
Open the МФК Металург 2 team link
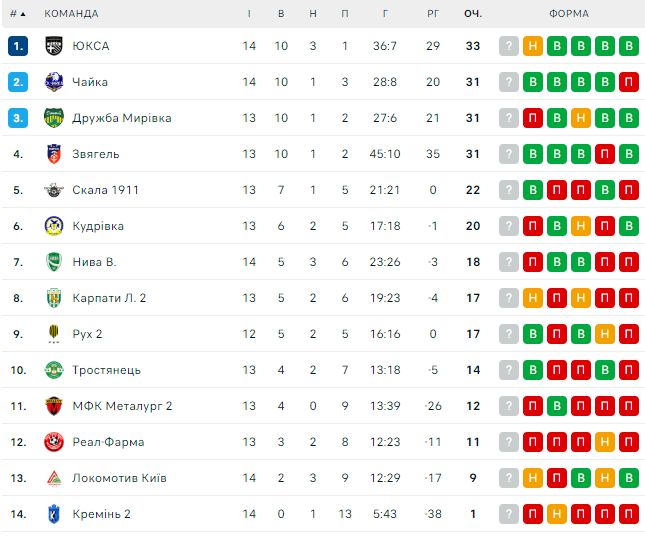tap(122, 406)
